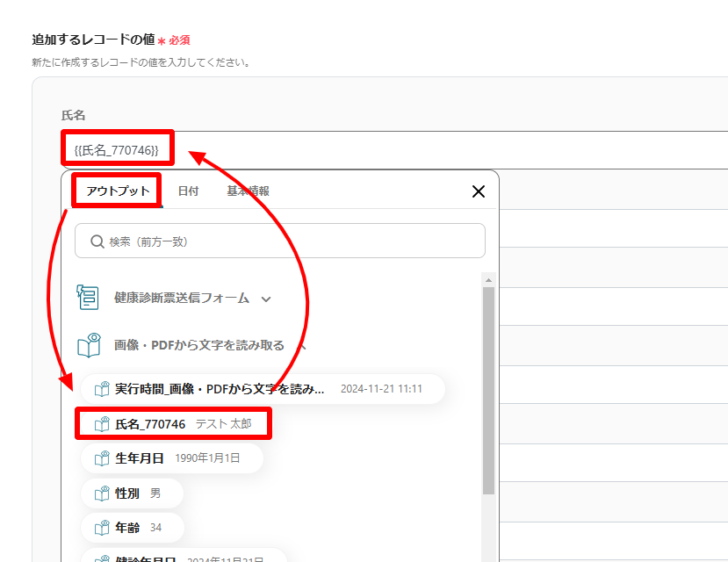Switch to the 基本情報 tab

[248, 191]
